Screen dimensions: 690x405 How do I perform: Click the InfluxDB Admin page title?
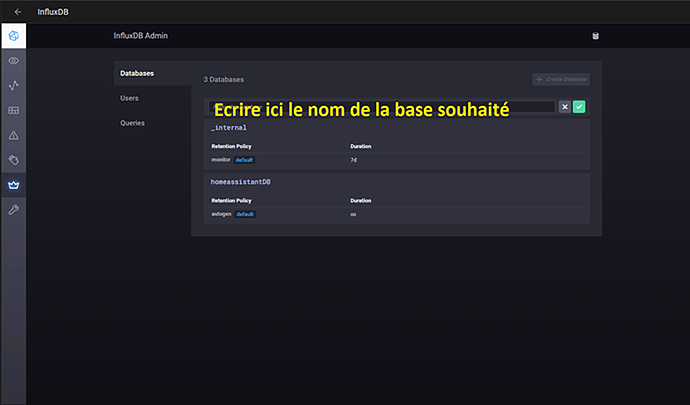coord(141,36)
